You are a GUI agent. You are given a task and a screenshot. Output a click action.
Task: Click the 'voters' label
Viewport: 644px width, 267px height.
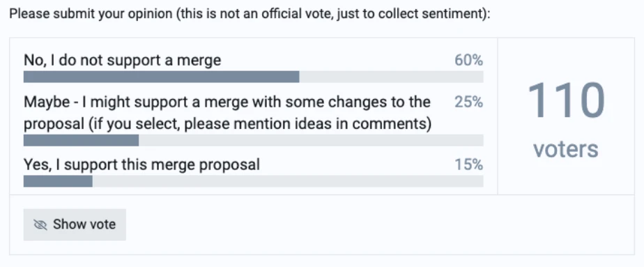[566, 148]
